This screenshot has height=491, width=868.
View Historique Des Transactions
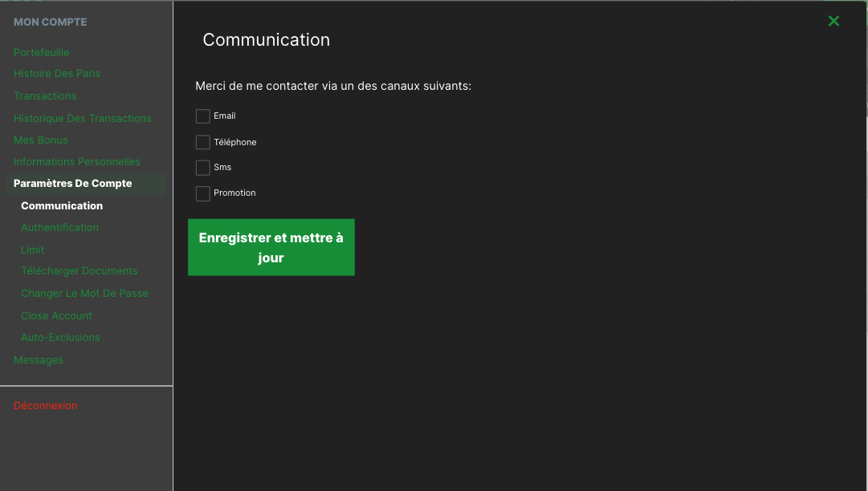tap(83, 119)
